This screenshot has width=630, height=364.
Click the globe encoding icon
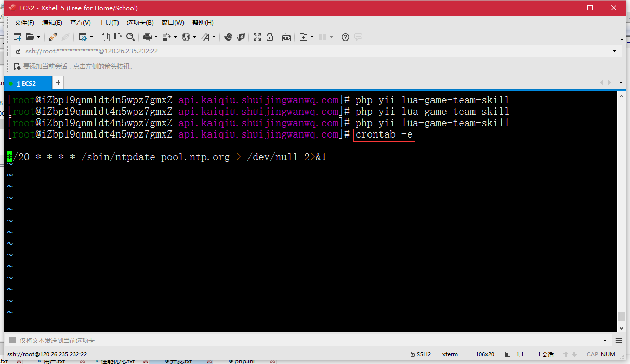(x=186, y=37)
